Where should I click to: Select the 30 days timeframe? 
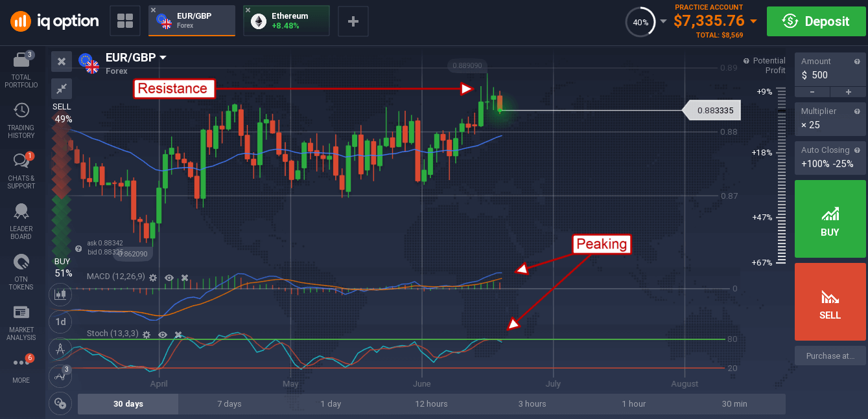pos(128,403)
